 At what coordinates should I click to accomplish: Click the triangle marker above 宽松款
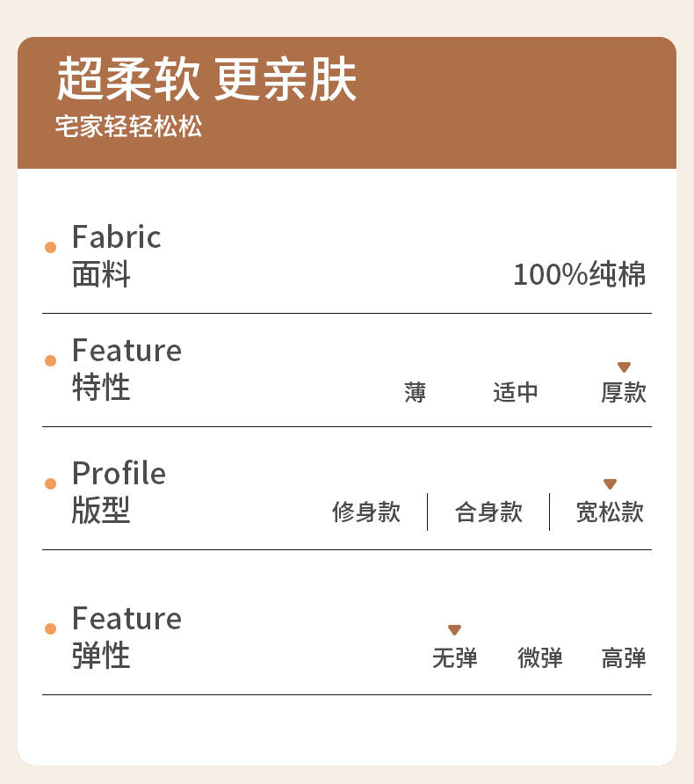pyautogui.click(x=610, y=484)
